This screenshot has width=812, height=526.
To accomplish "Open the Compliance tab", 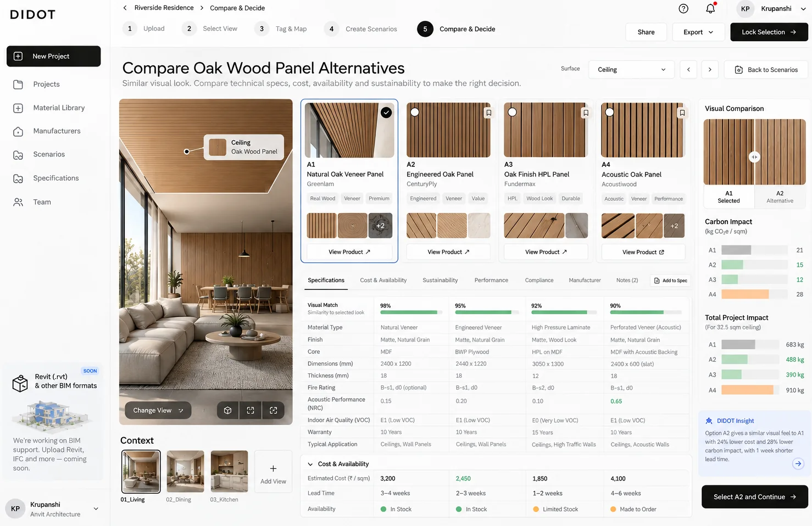I will (x=539, y=280).
